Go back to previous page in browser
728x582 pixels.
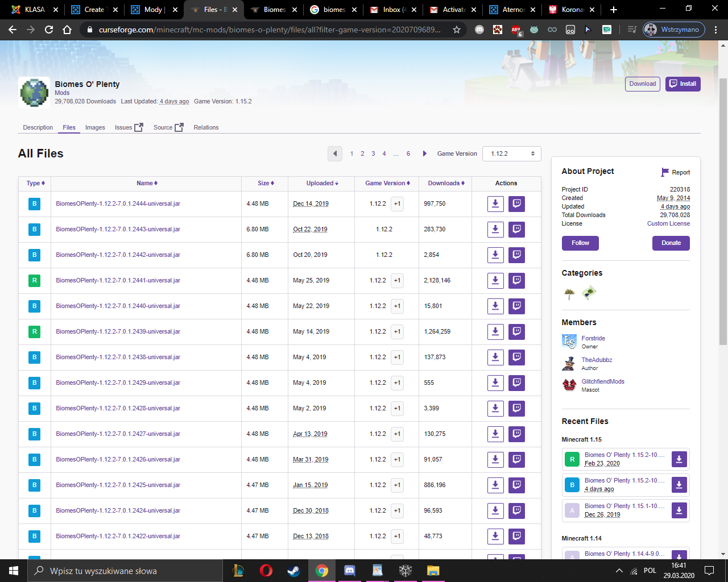[13, 30]
